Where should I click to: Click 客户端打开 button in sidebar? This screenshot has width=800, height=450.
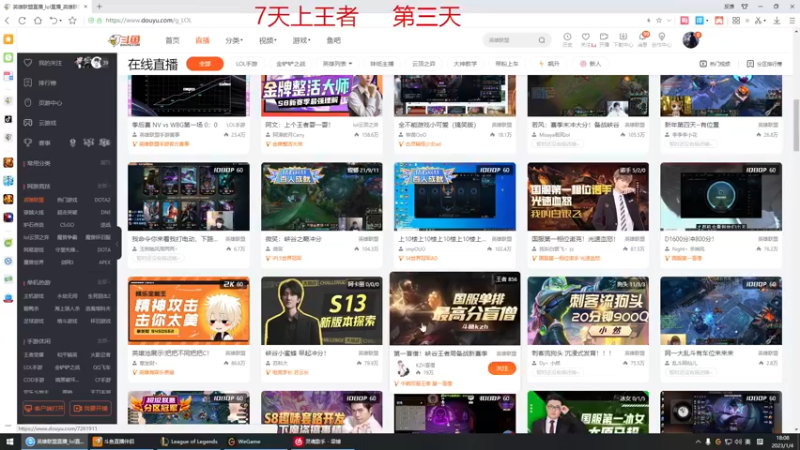tap(44, 408)
